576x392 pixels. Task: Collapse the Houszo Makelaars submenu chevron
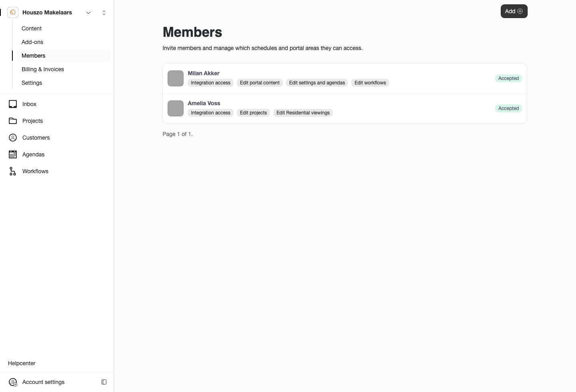click(88, 13)
